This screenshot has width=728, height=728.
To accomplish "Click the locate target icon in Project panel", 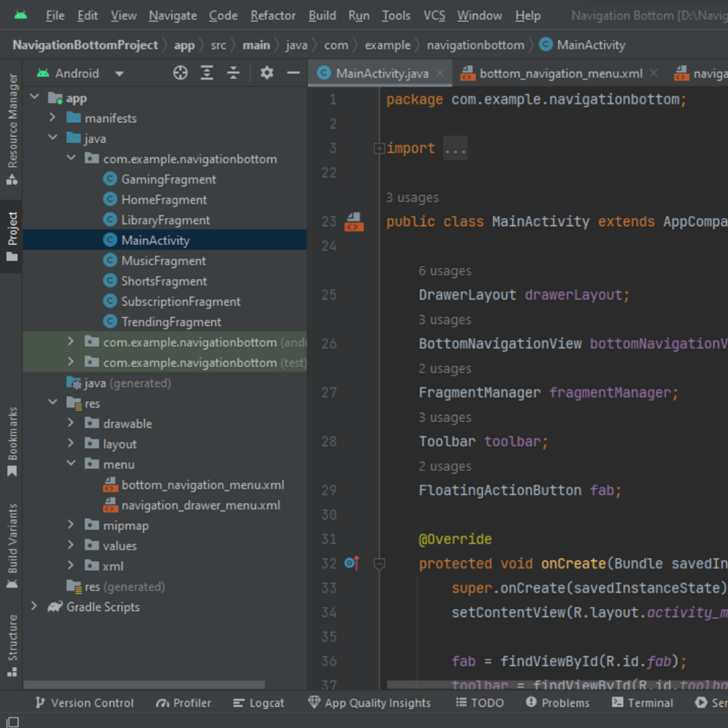I will pos(180,73).
